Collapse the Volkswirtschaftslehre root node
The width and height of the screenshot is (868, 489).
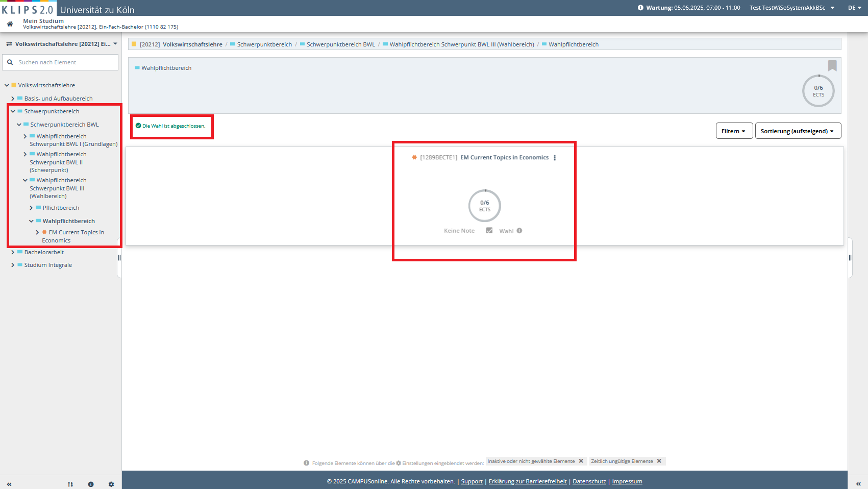point(7,85)
